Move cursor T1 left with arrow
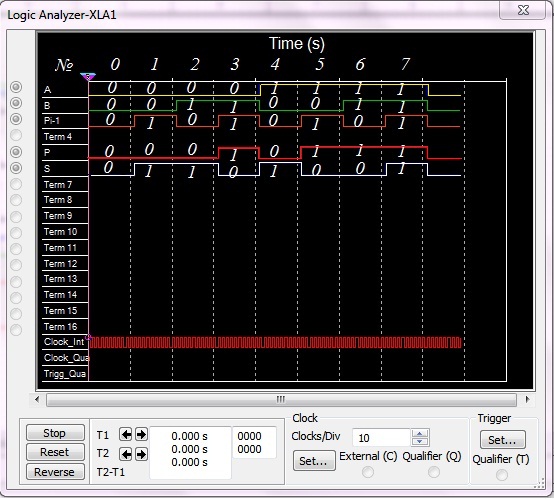 coord(125,434)
